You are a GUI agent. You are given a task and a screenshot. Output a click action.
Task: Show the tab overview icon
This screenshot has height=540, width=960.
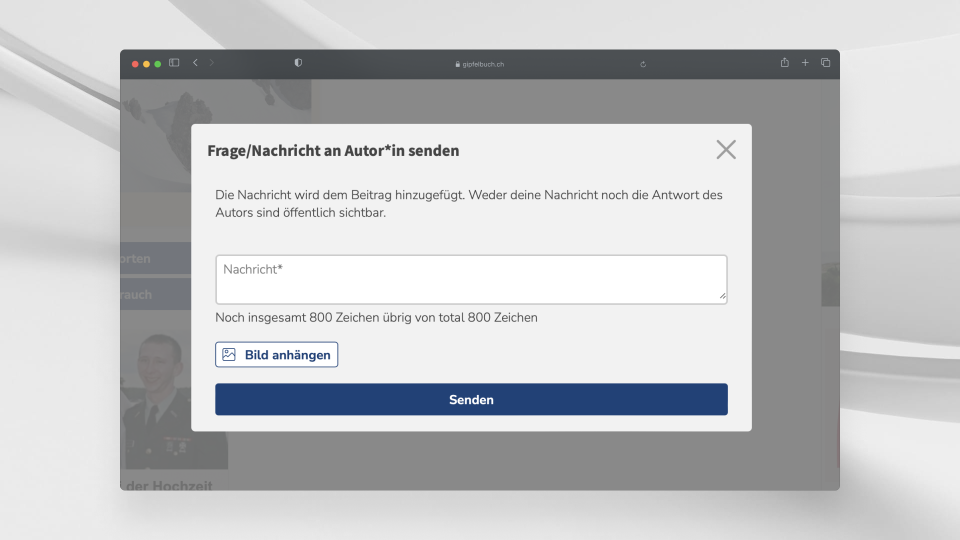(x=826, y=63)
